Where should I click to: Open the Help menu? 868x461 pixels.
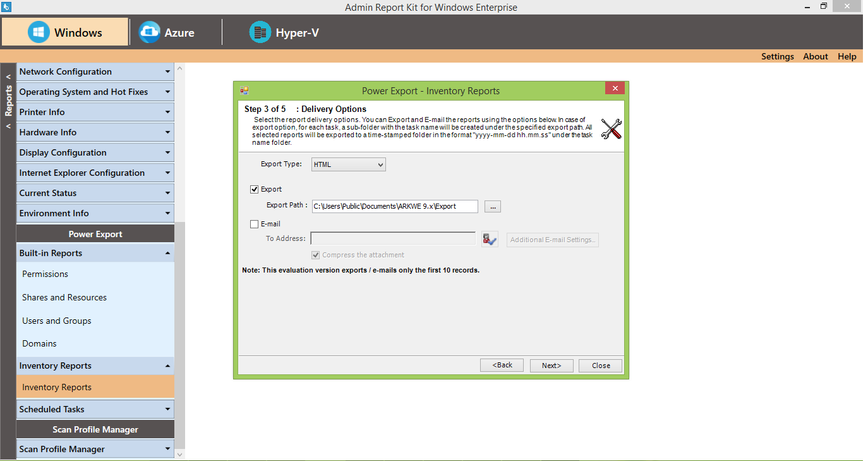847,56
